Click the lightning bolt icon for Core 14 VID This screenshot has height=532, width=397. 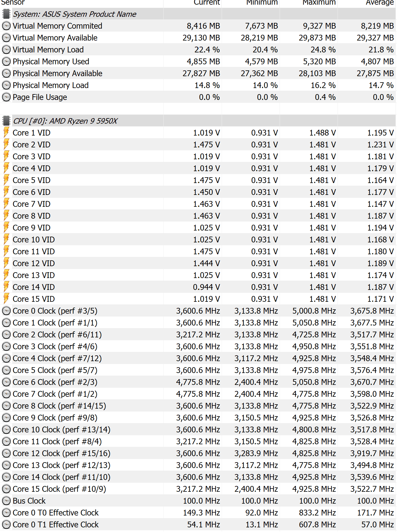pyautogui.click(x=6, y=287)
